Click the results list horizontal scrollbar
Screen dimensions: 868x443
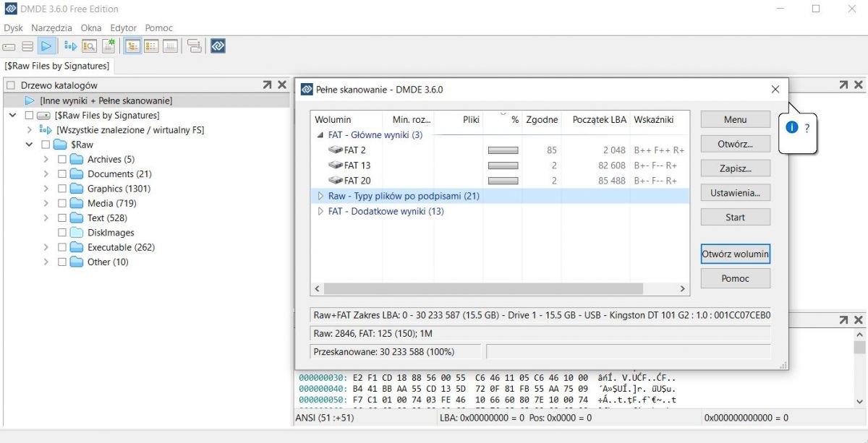tap(483, 288)
